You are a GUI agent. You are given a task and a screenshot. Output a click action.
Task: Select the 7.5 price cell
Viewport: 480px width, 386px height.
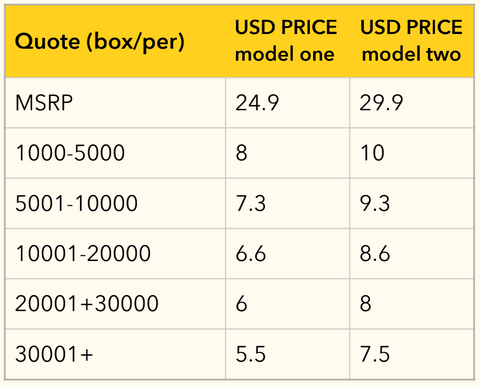click(412, 354)
